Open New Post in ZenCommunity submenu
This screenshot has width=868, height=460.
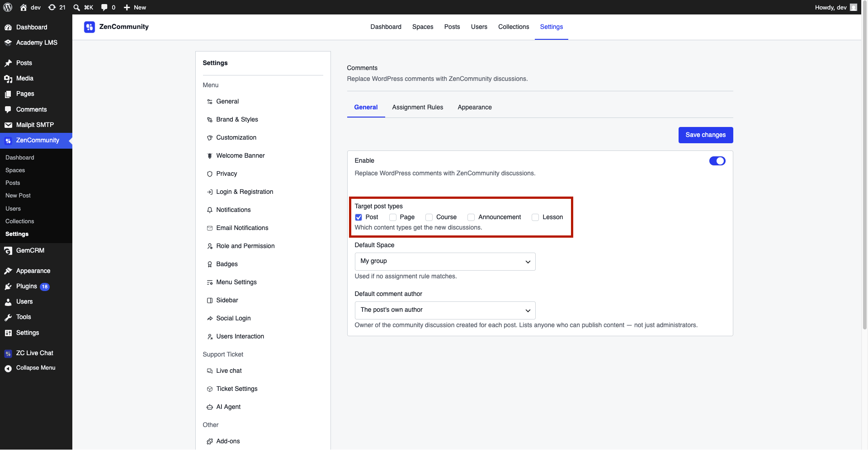(x=18, y=196)
